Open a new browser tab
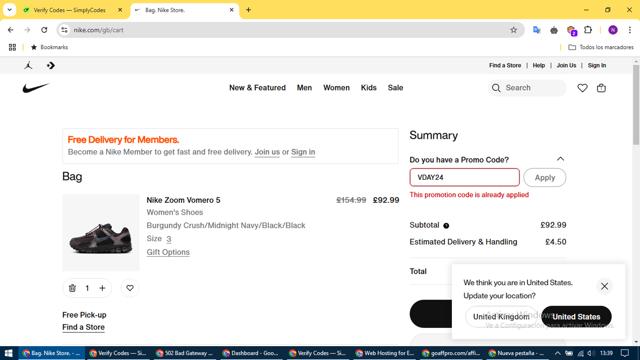Viewport: 640px width, 360px height. pos(248,10)
